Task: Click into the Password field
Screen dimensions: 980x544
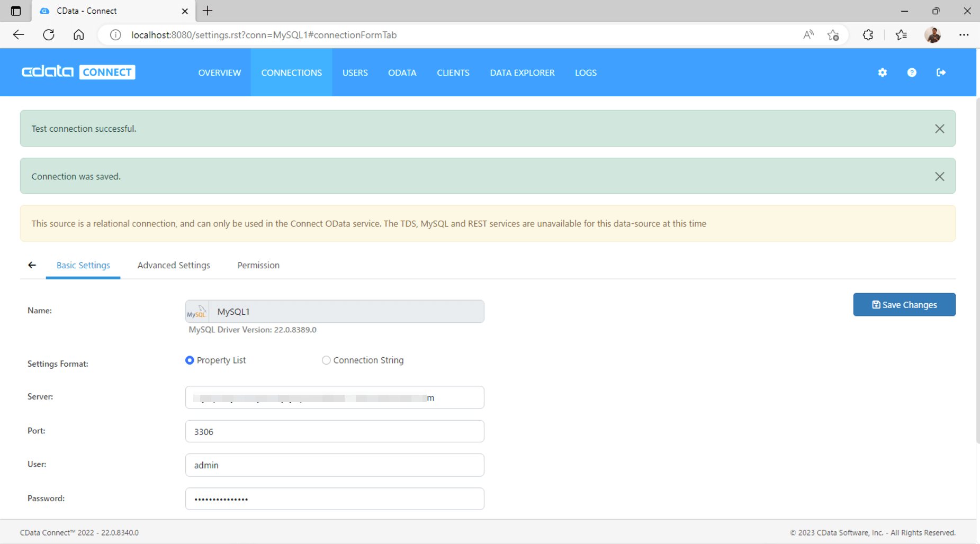Action: point(335,498)
